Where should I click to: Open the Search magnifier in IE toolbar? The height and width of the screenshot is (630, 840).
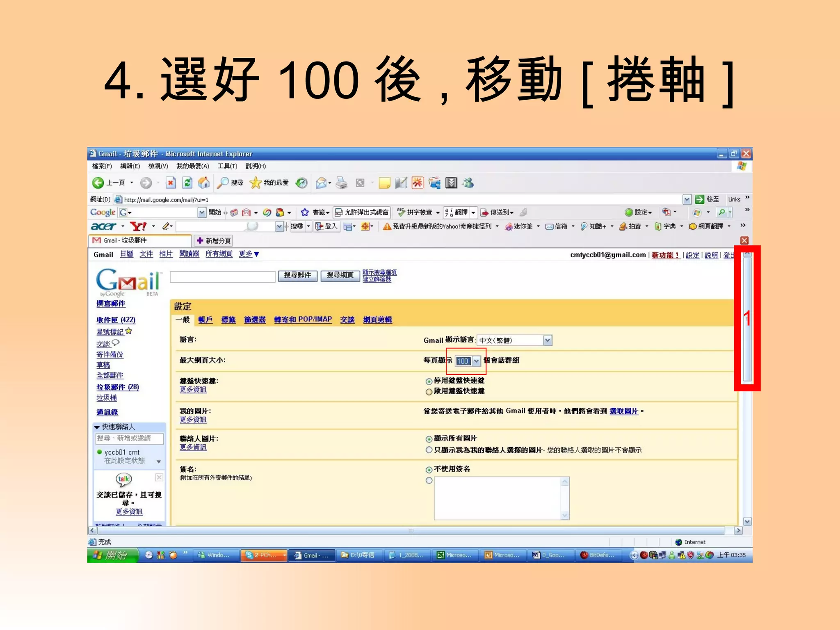(x=223, y=183)
